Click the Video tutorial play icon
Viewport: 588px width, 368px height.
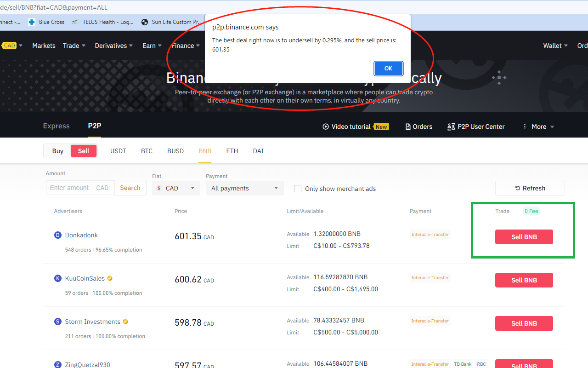click(326, 126)
